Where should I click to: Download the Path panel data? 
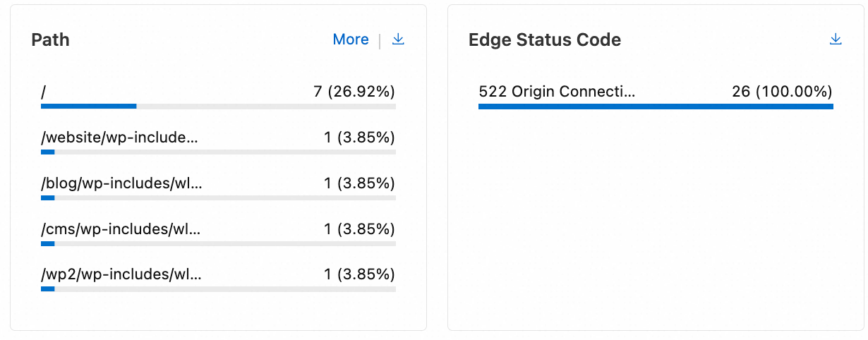398,40
